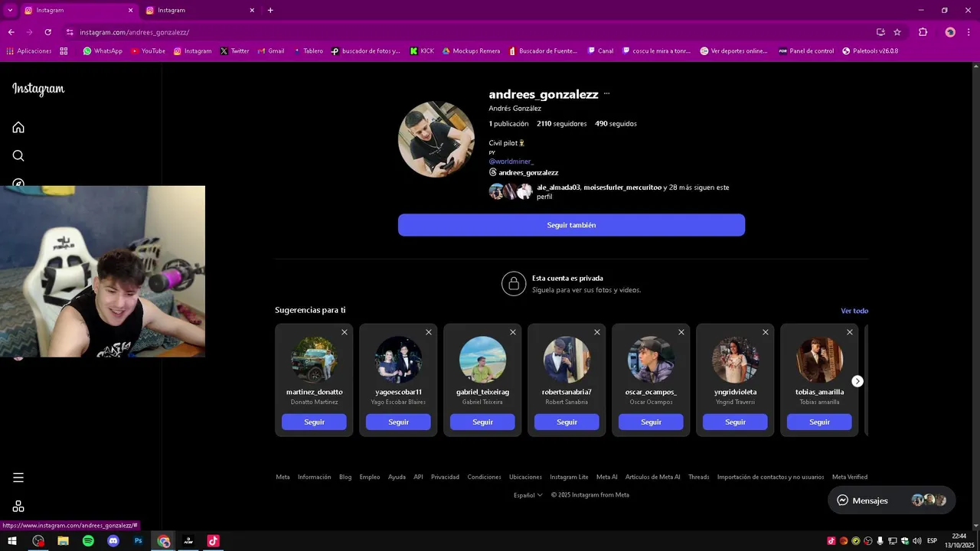Click andrees_gonzalezz profile picture
980x551 pixels.
tap(436, 139)
